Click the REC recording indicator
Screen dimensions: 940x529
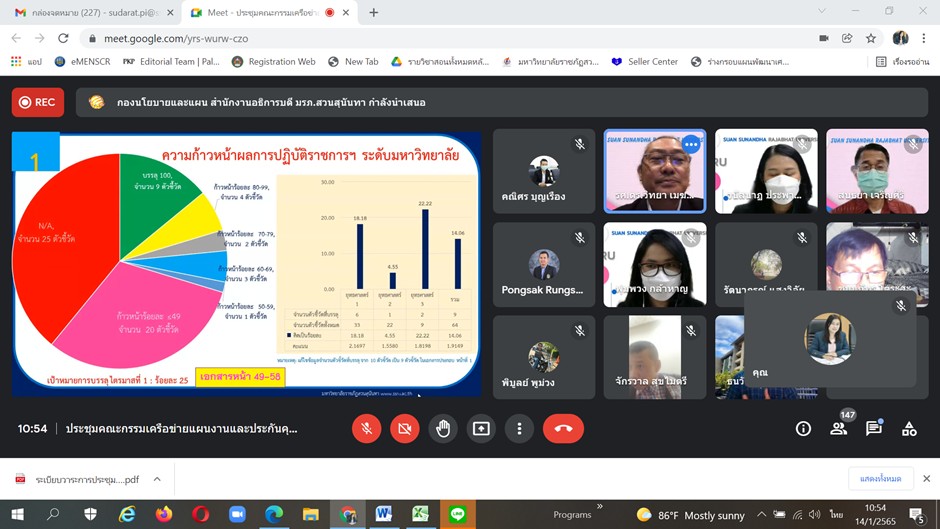pyautogui.click(x=38, y=102)
